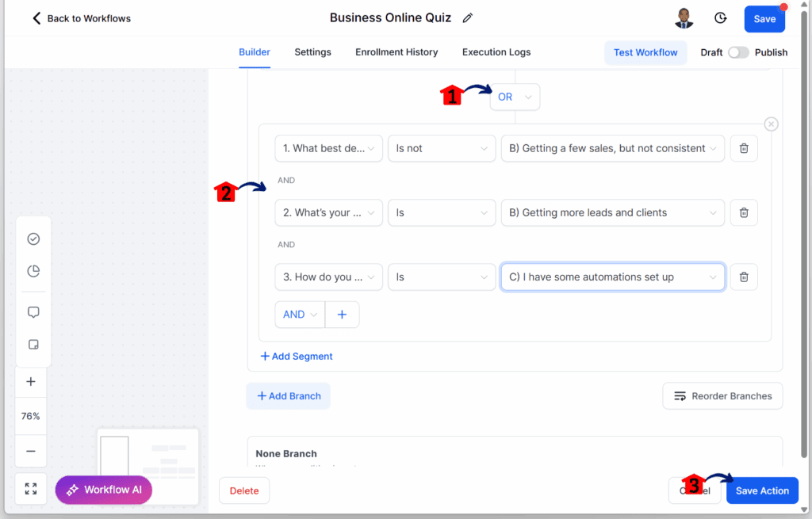Click the Add Segment link

(x=297, y=356)
